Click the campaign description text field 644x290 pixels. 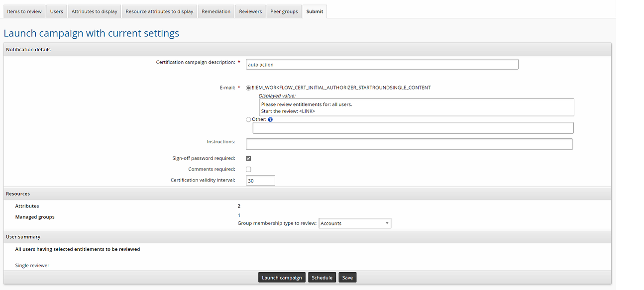coord(382,65)
